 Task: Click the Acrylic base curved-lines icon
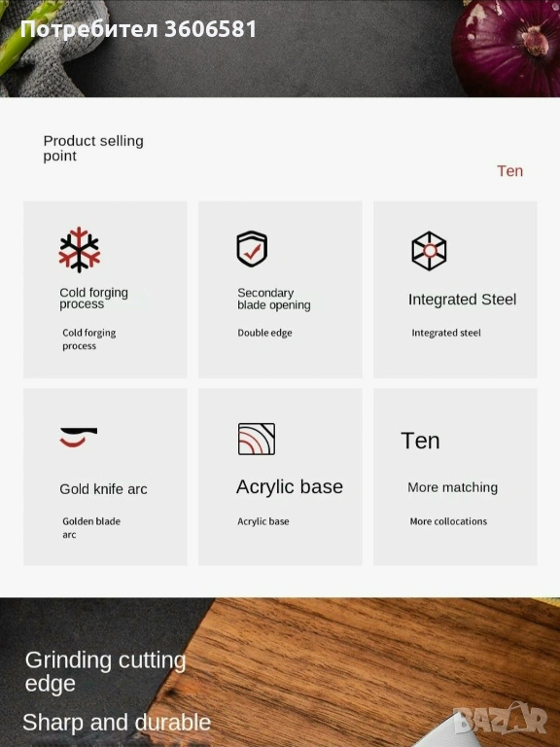pyautogui.click(x=257, y=439)
